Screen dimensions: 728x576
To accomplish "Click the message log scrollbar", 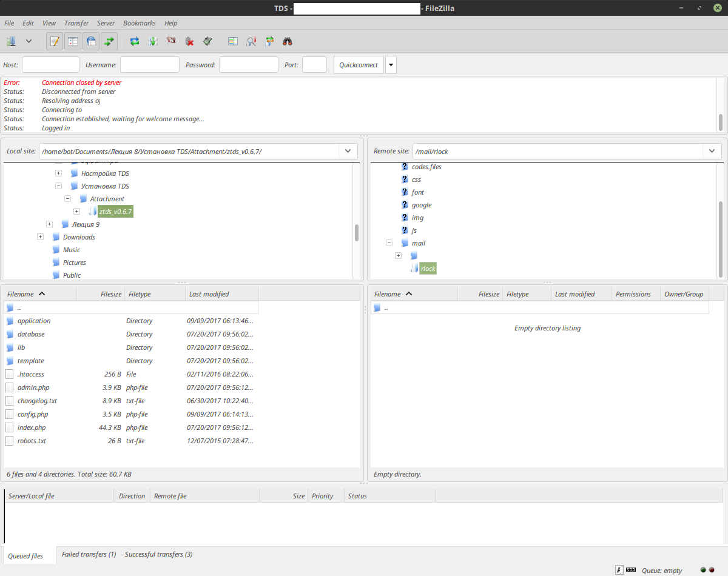I will [x=721, y=122].
